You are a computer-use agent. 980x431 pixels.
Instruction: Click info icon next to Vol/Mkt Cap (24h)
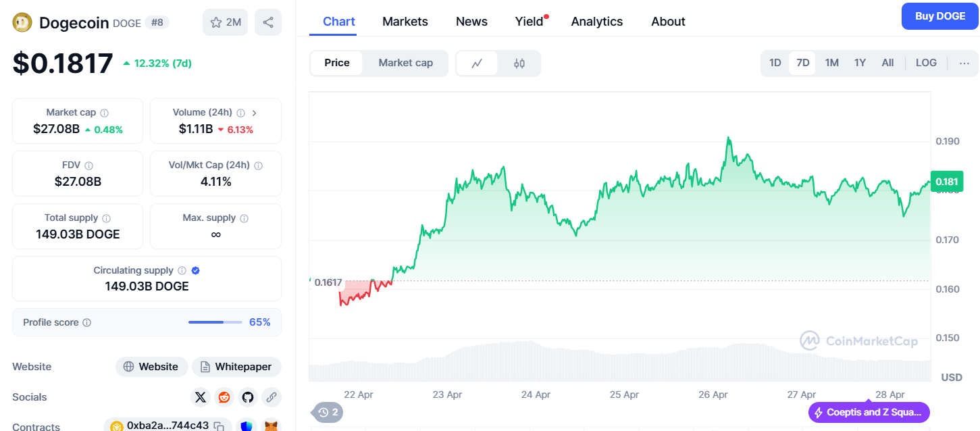pyautogui.click(x=259, y=166)
